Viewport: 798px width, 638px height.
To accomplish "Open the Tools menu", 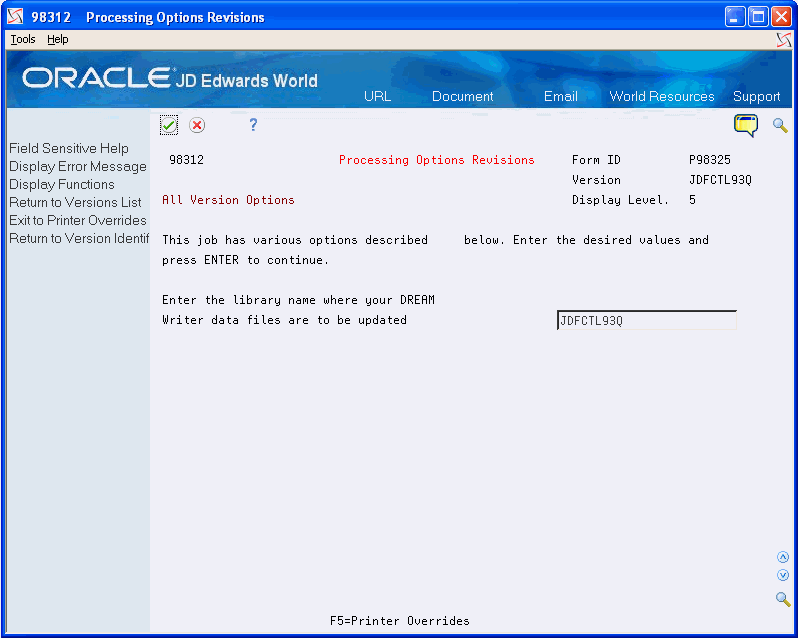I will tap(23, 39).
